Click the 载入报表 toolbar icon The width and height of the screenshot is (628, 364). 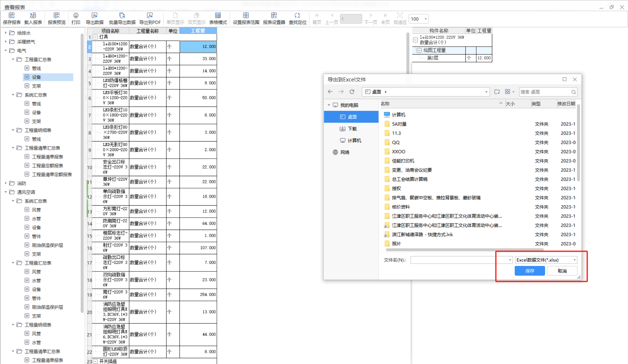33,18
